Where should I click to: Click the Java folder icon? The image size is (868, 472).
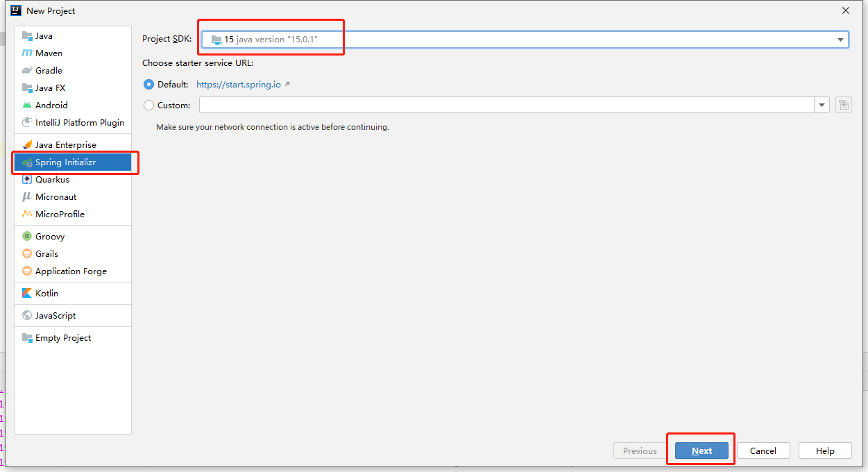[27, 36]
